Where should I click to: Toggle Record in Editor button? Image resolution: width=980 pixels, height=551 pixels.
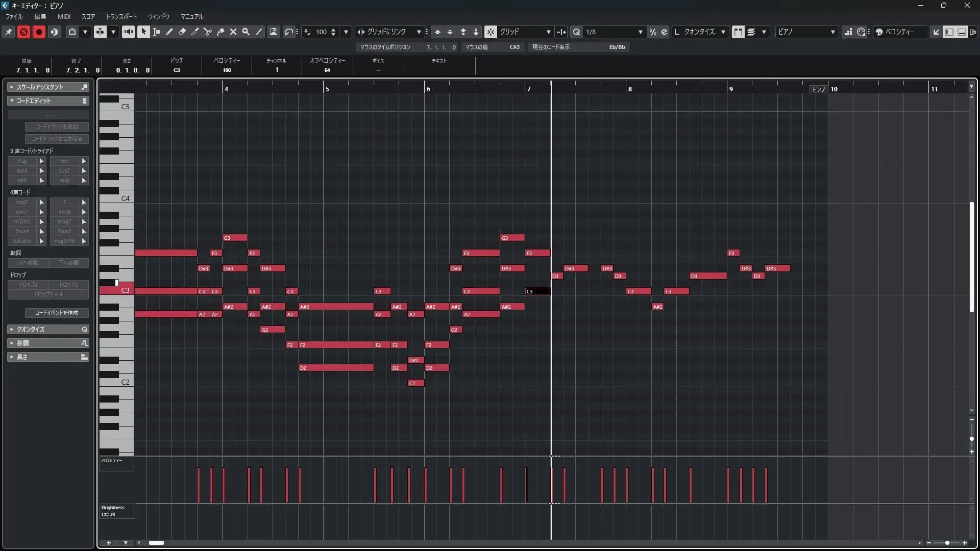click(x=39, y=32)
